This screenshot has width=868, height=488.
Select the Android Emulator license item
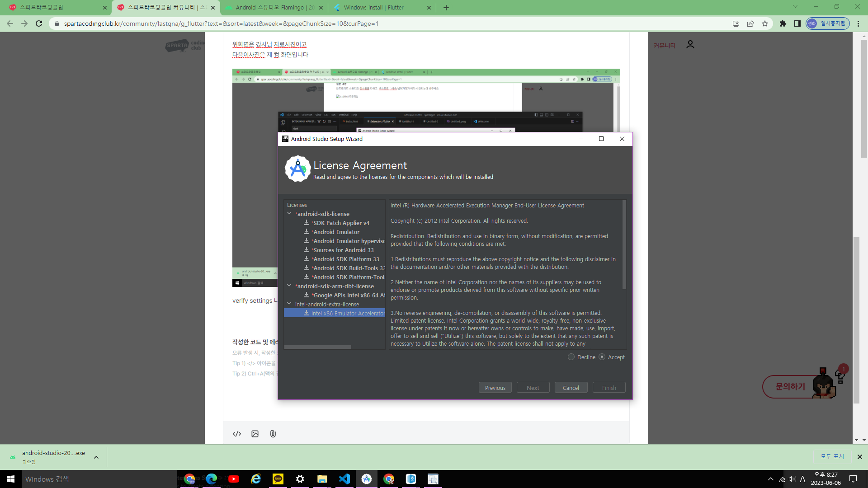pos(336,232)
